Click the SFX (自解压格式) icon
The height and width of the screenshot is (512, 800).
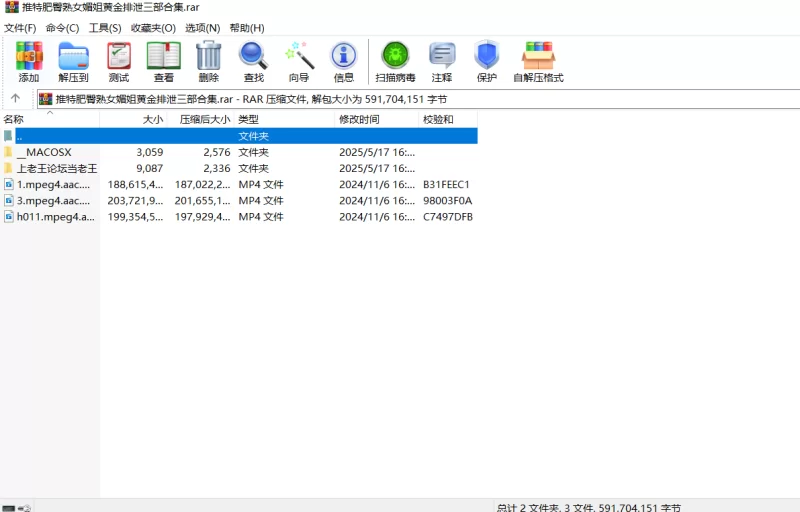point(538,55)
